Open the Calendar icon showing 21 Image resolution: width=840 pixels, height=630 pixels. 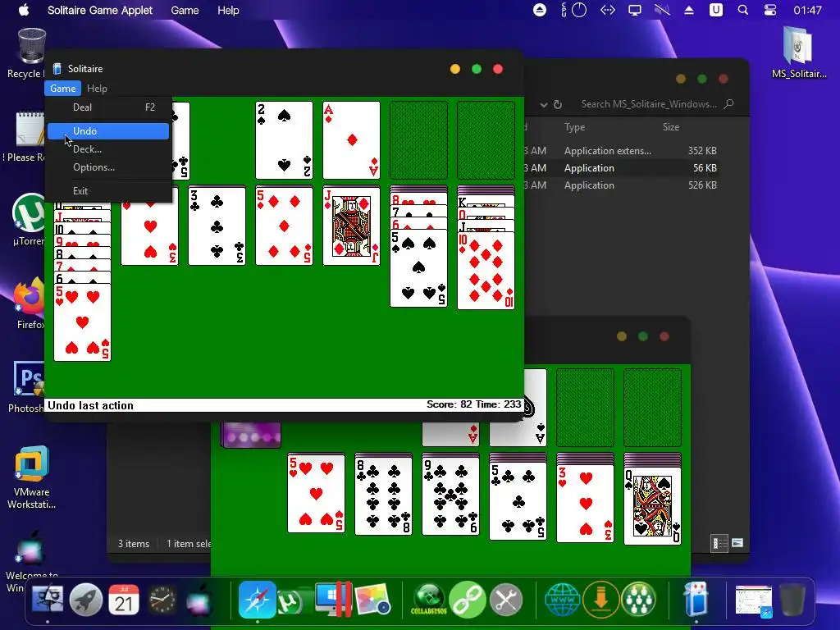point(124,600)
